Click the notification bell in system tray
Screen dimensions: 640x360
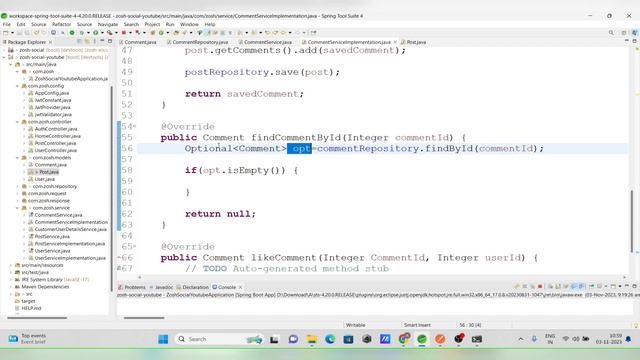coord(628,339)
